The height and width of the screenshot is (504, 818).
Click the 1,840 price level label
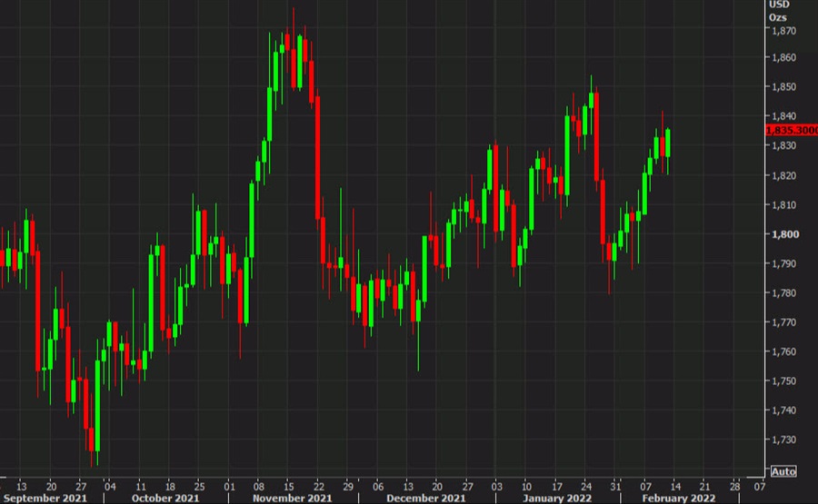(x=784, y=115)
